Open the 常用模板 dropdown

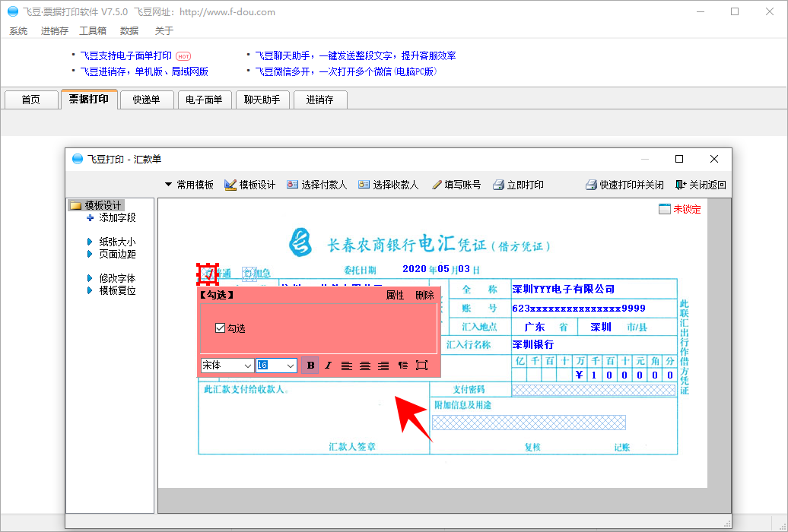pyautogui.click(x=189, y=185)
